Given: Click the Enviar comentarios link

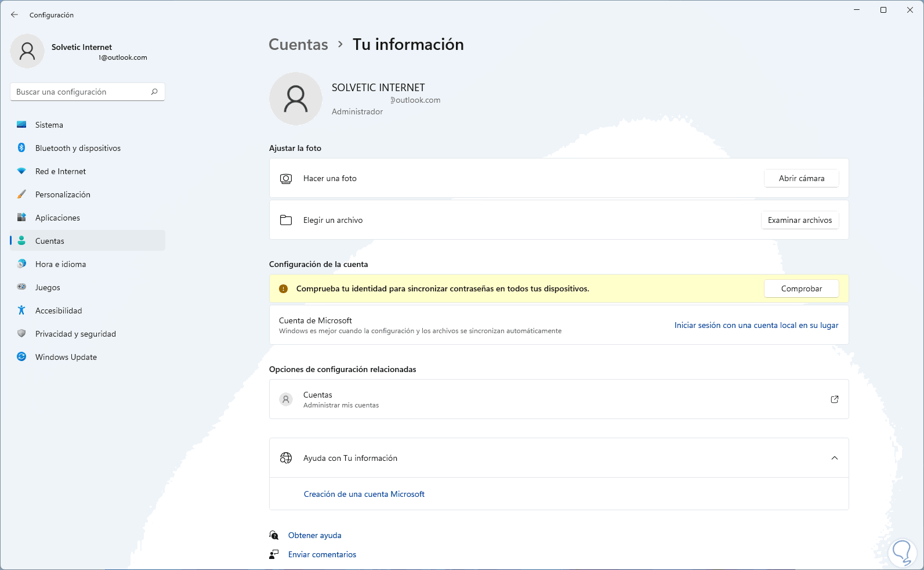Looking at the screenshot, I should [323, 554].
